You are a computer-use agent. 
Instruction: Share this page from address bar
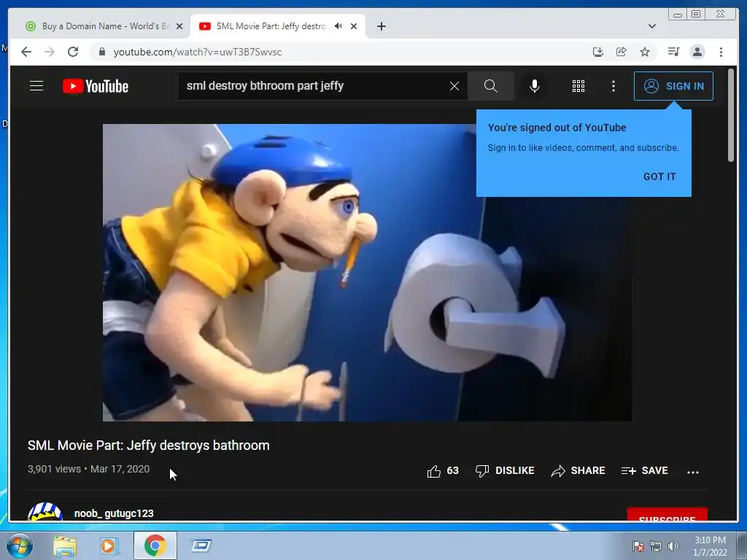point(622,52)
